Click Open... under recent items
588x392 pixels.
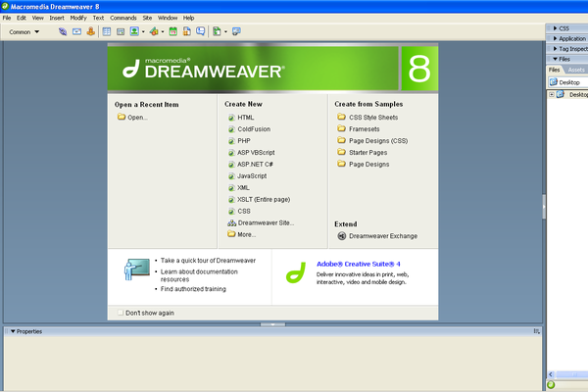(136, 117)
